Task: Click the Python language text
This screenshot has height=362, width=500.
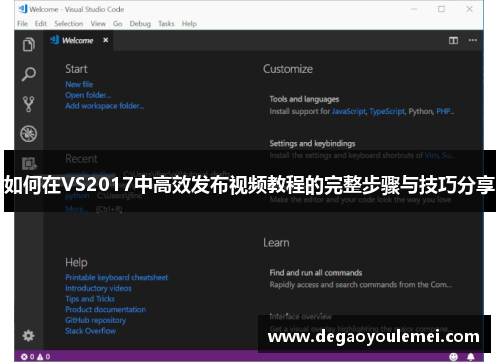Action: tap(421, 111)
